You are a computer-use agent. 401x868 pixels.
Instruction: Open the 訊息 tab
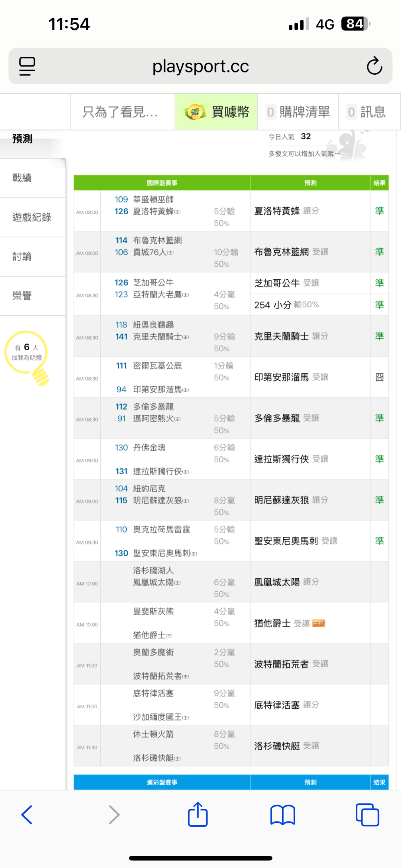pos(367,112)
